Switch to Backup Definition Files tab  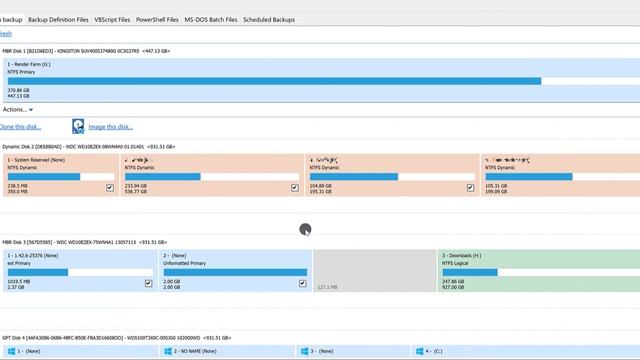[58, 20]
